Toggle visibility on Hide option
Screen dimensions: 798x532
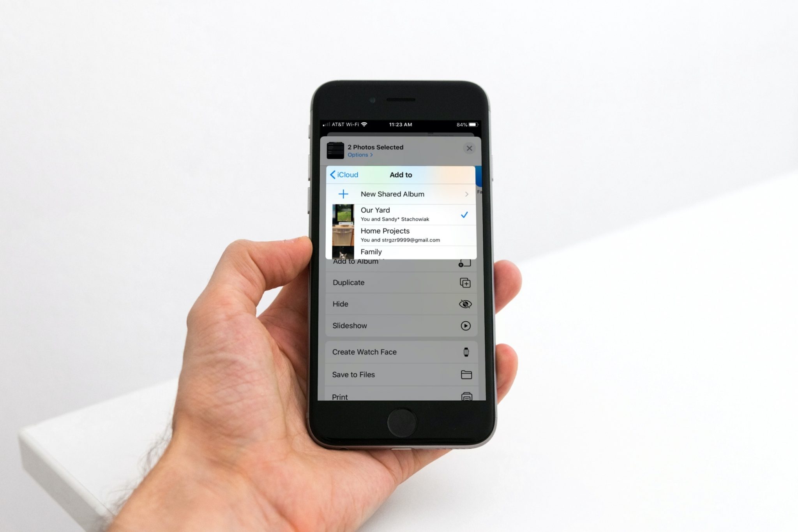coord(465,303)
